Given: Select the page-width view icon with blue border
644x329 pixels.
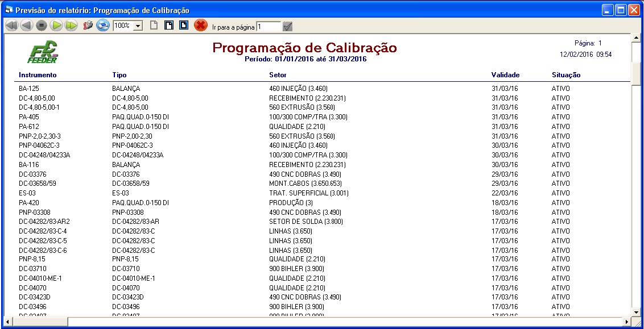Looking at the screenshot, I should 184,26.
